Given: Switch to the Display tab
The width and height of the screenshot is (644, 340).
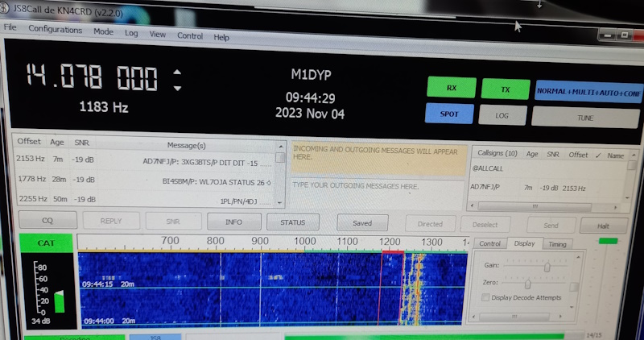Looking at the screenshot, I should 525,243.
